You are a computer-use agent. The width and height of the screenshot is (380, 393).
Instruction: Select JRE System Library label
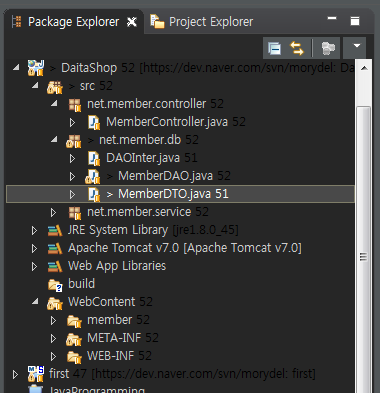coord(118,230)
